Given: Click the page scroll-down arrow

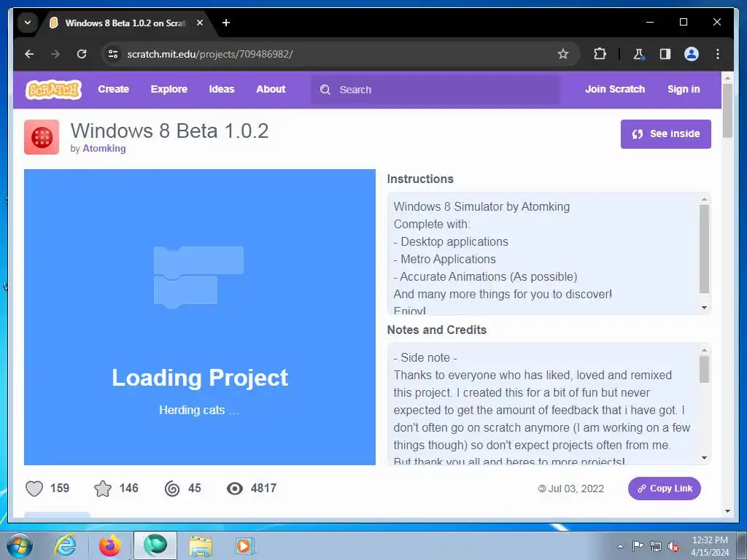Looking at the screenshot, I should (x=727, y=511).
